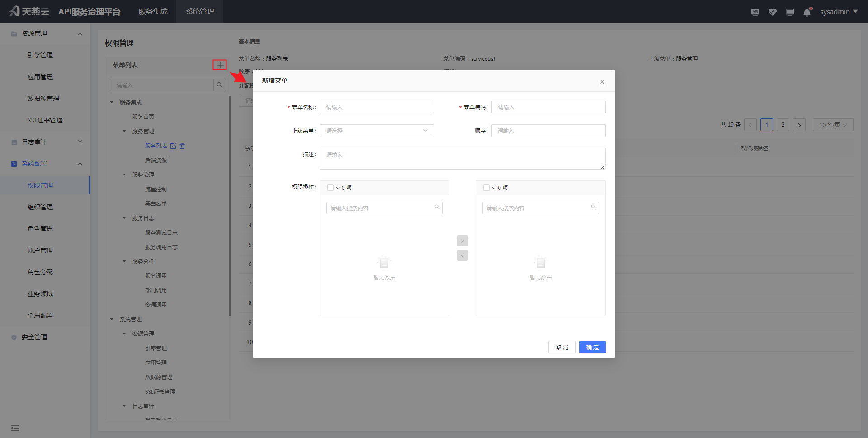
Task: Open the sysadmin user dropdown
Action: [x=839, y=12]
